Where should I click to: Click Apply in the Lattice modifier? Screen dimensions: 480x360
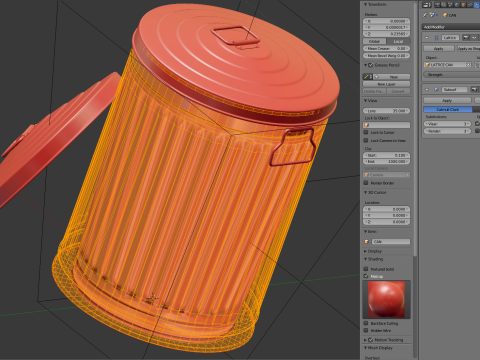(439, 49)
